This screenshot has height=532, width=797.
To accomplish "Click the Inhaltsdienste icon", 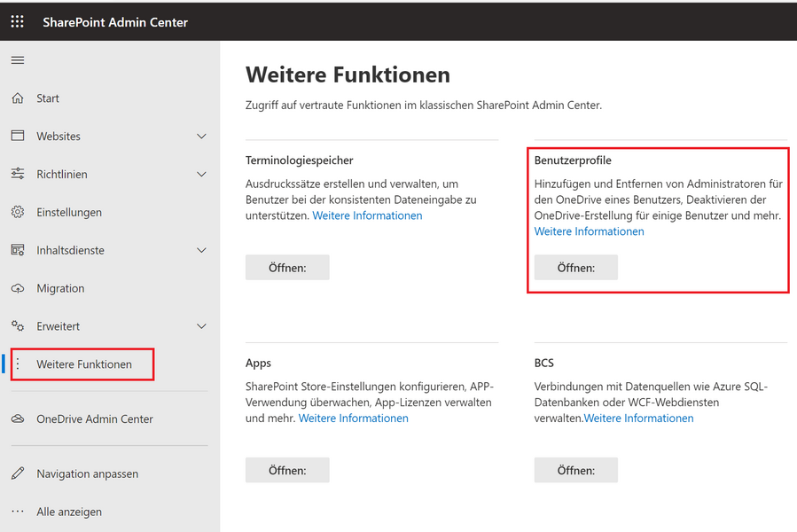I will [x=18, y=250].
